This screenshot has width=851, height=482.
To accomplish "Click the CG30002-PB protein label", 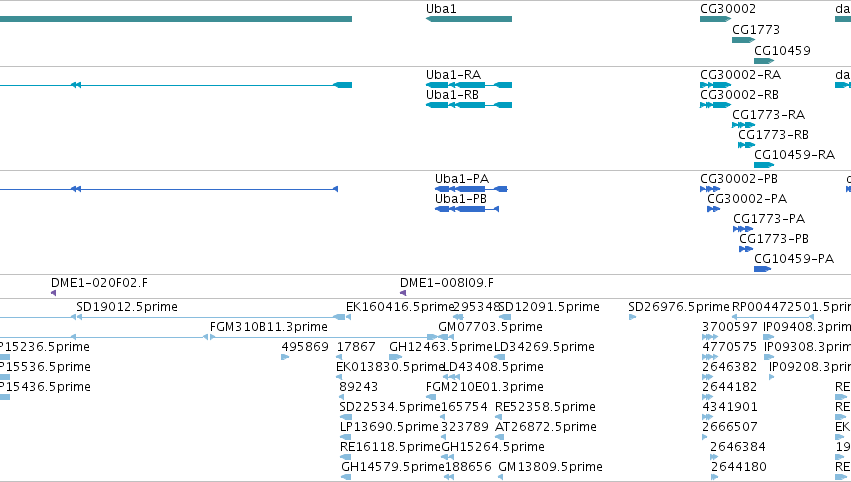I will point(739,179).
